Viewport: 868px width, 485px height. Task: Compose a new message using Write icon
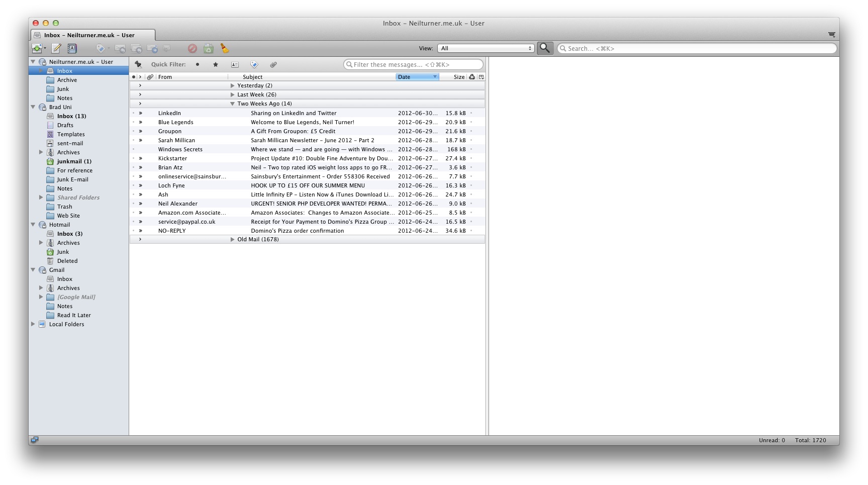coord(56,48)
